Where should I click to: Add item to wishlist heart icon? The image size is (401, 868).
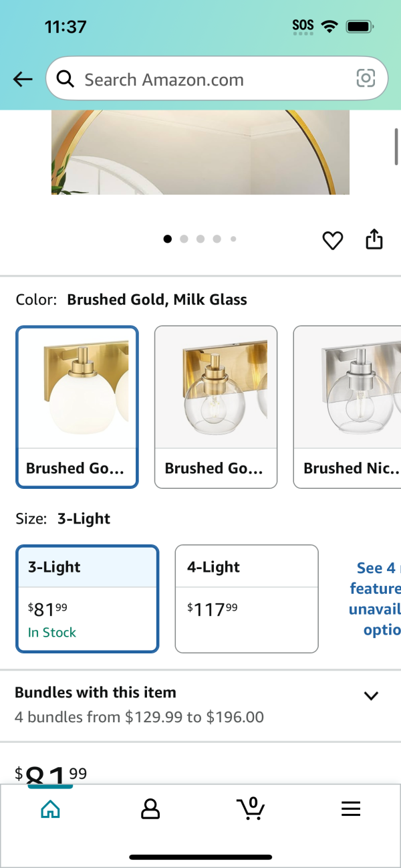pos(333,240)
